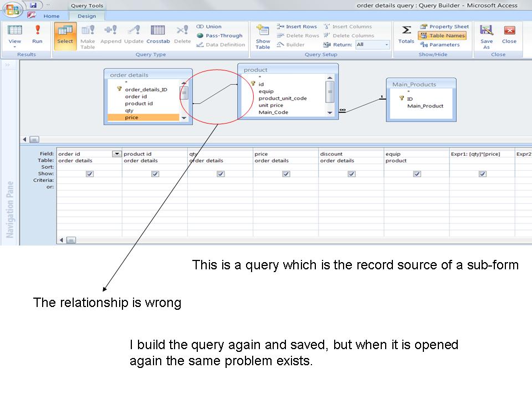Screen dimensions: 532x399
Task: Choose Crosstab query type
Action: [158, 34]
